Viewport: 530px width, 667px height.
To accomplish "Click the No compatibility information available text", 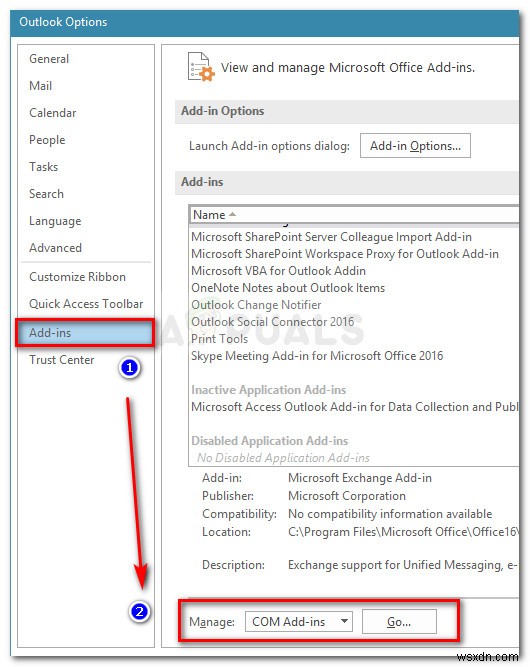I will point(390,514).
